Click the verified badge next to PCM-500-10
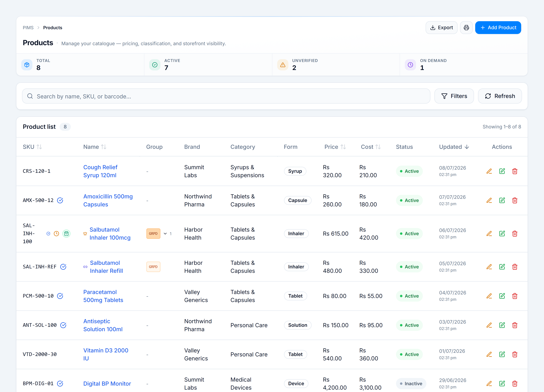 (60, 296)
